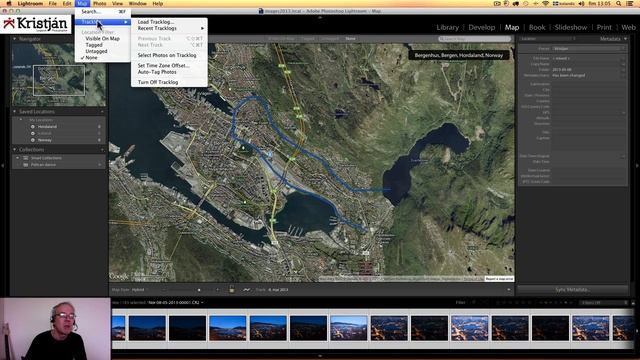Click the Report a map error link

pos(499,279)
